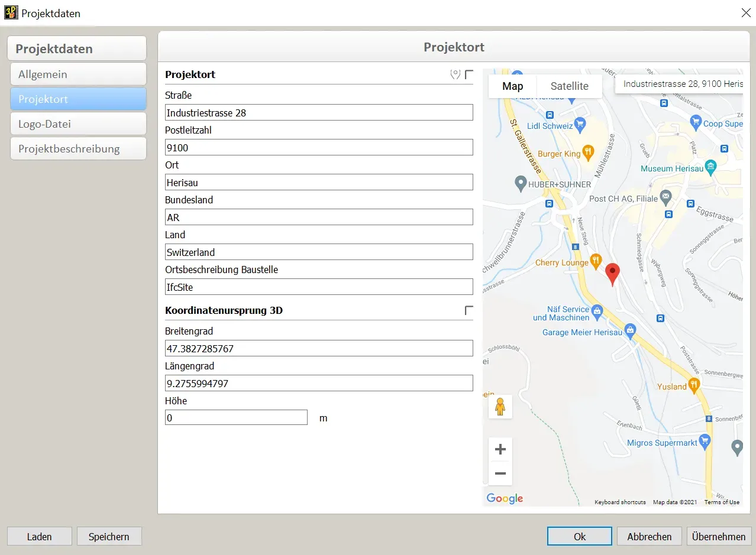Click the red location marker on map
Image resolution: width=756 pixels, height=555 pixels.
(613, 274)
